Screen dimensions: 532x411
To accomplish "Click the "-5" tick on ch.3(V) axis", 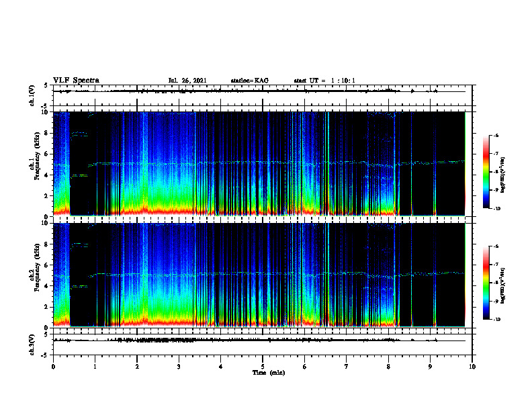I will [x=45, y=355].
